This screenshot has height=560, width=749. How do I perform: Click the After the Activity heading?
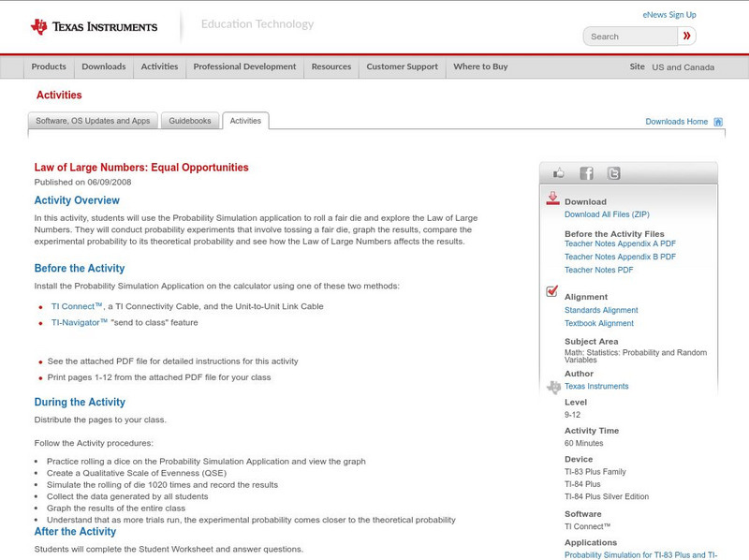[75, 531]
